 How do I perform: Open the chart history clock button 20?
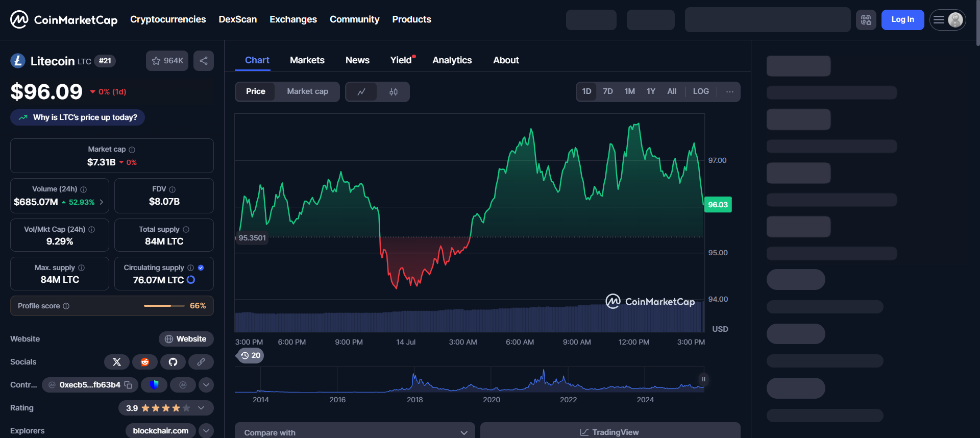[251, 355]
